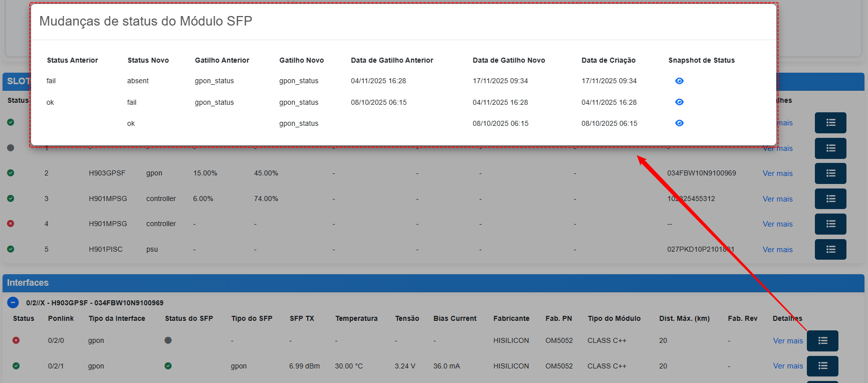Viewport: 868px width, 383px height.
Task: Open snapshot eye icon for 04/11/2025 16:28 row
Action: click(679, 102)
